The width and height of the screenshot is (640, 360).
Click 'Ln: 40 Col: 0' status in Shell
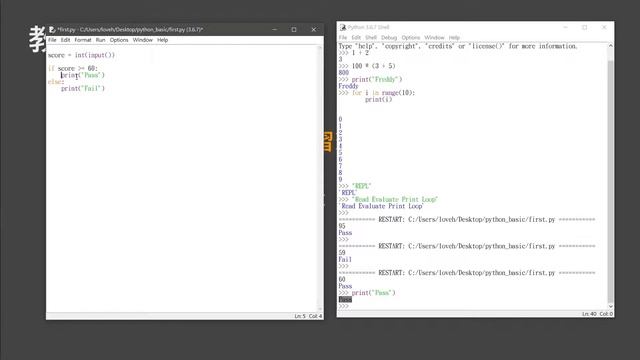click(597, 314)
